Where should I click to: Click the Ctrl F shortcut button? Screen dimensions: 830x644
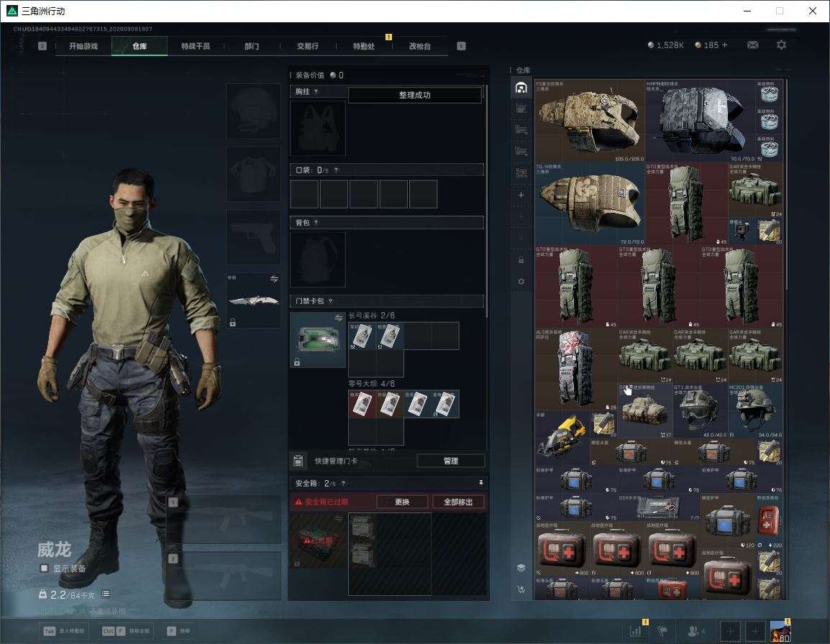(126, 631)
